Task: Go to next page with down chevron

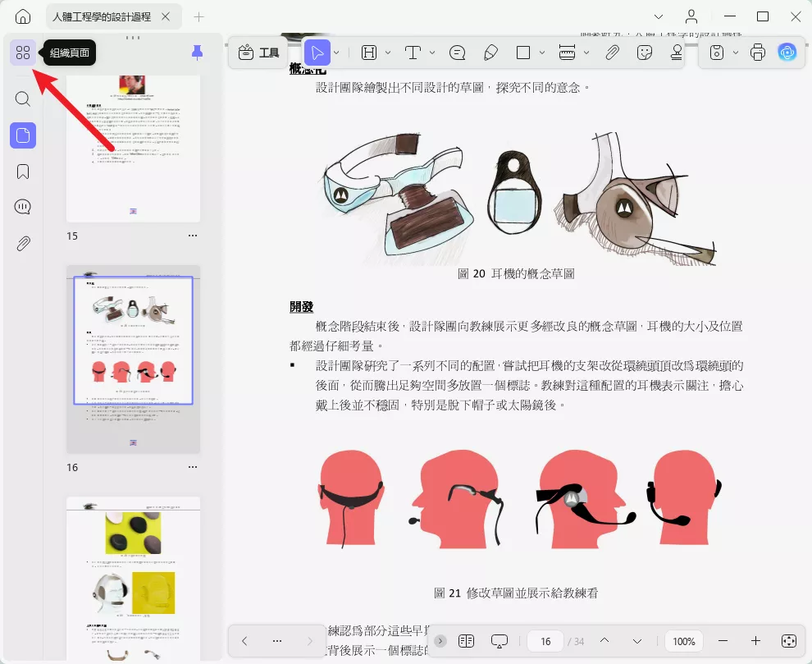Action: [x=637, y=641]
